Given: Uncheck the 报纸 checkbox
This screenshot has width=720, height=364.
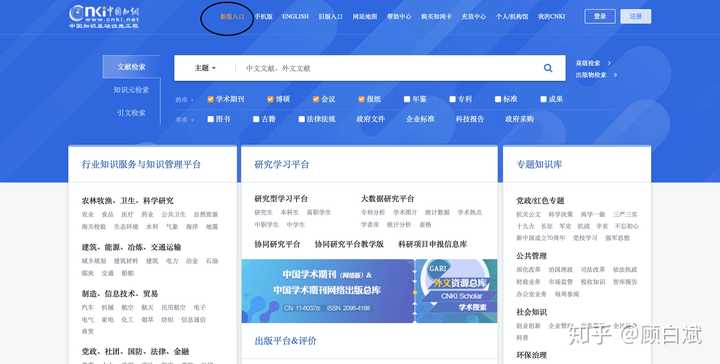Looking at the screenshot, I should click(x=361, y=99).
